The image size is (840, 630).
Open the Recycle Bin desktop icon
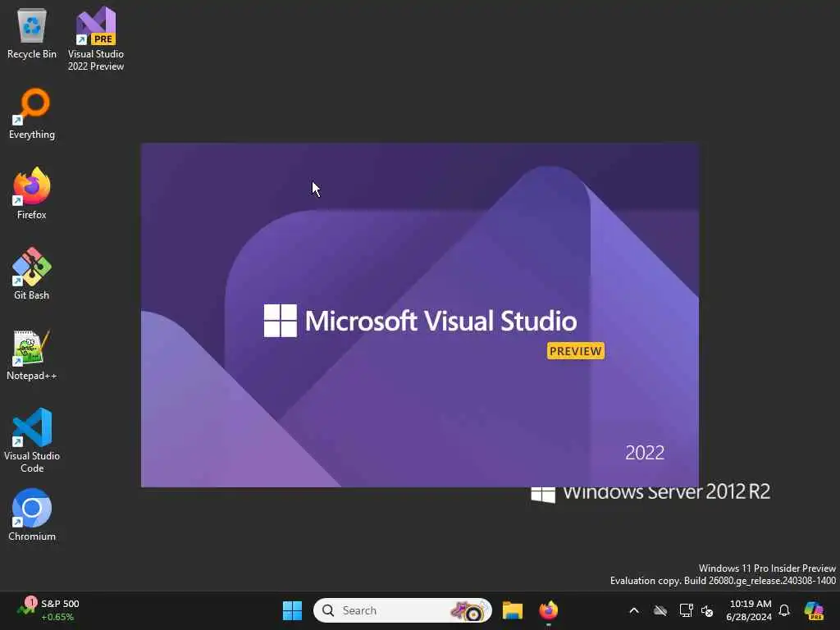coord(32,34)
